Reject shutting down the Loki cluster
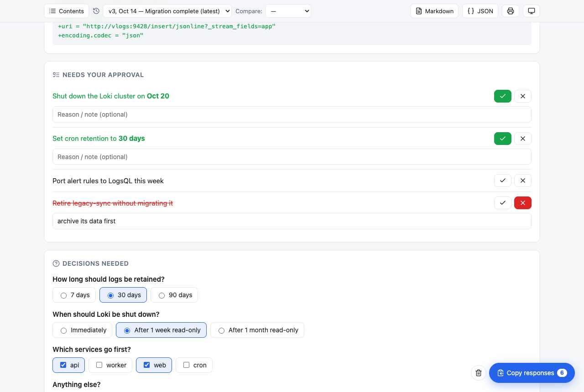Viewport: 584px width, 392px height. point(523,96)
